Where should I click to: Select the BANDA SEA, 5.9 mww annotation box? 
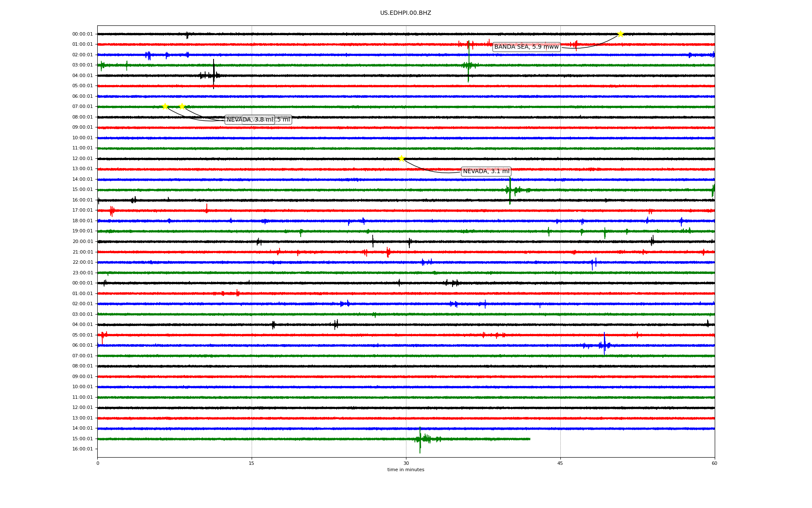point(527,47)
